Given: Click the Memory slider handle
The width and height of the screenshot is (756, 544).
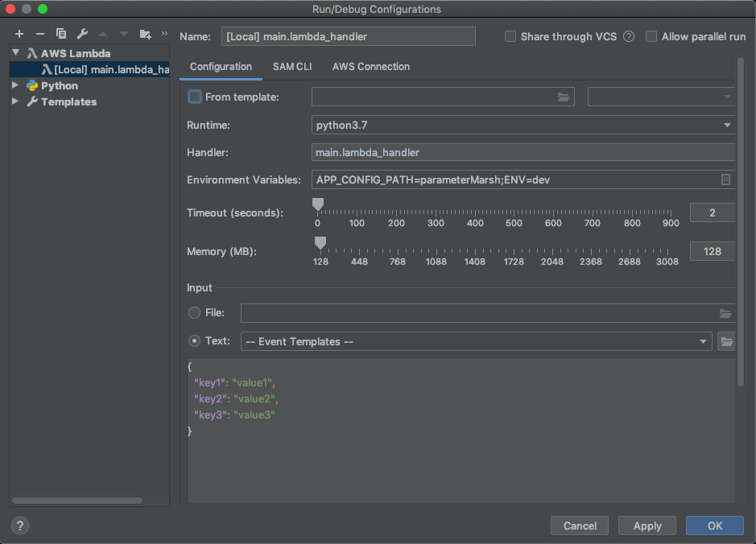Looking at the screenshot, I should 320,243.
